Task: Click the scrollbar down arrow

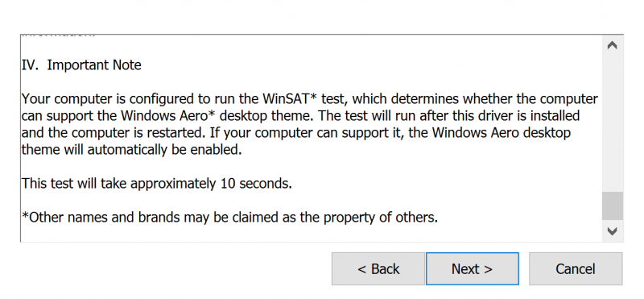Action: tap(613, 231)
